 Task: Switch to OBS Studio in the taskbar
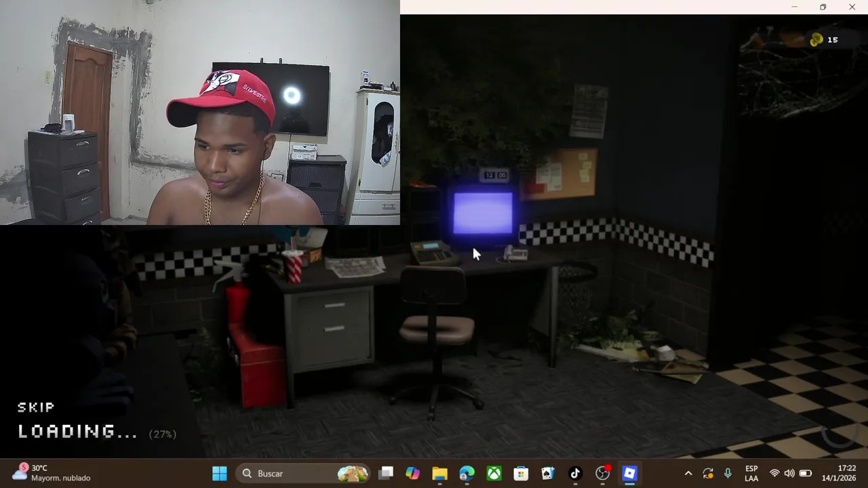click(603, 473)
